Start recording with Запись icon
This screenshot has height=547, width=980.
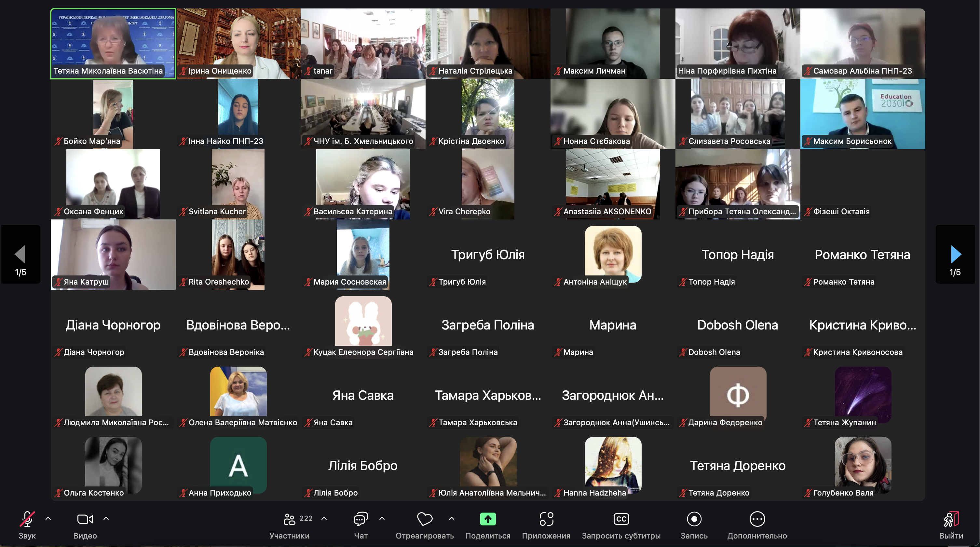click(694, 519)
